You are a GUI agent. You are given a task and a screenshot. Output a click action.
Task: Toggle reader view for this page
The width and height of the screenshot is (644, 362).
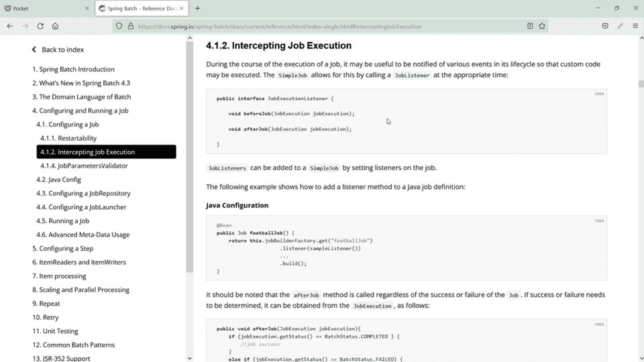(530, 26)
